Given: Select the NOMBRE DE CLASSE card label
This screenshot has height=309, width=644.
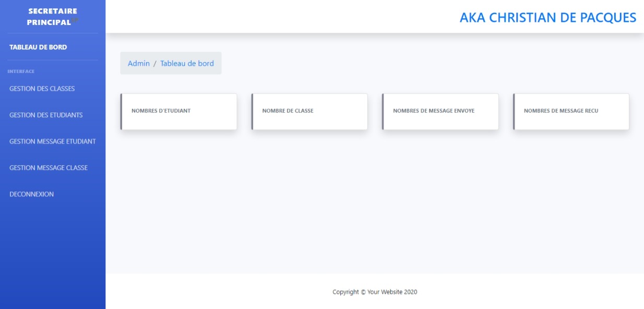Looking at the screenshot, I should pyautogui.click(x=288, y=111).
